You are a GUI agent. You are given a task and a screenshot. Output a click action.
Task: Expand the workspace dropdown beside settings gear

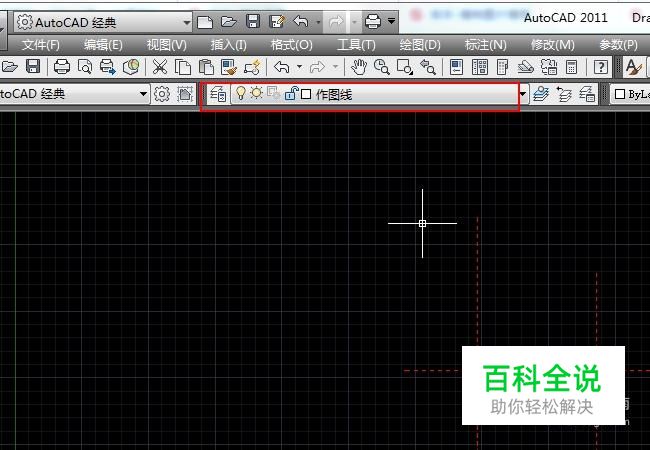click(x=143, y=94)
